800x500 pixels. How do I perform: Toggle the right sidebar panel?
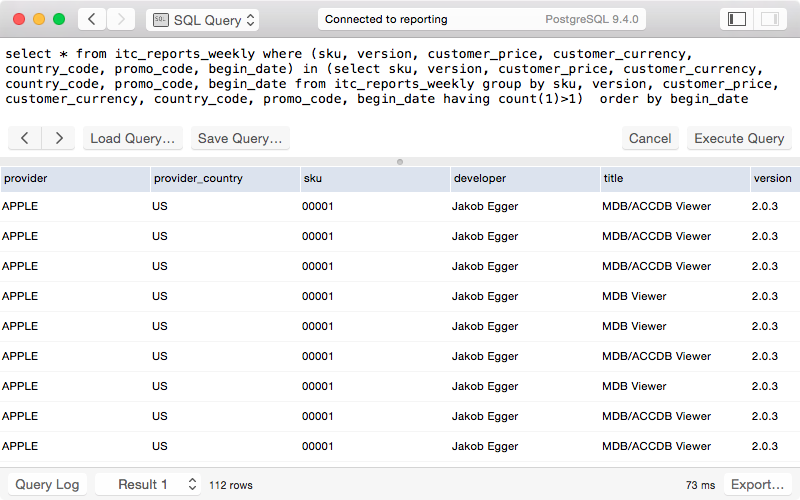769,19
